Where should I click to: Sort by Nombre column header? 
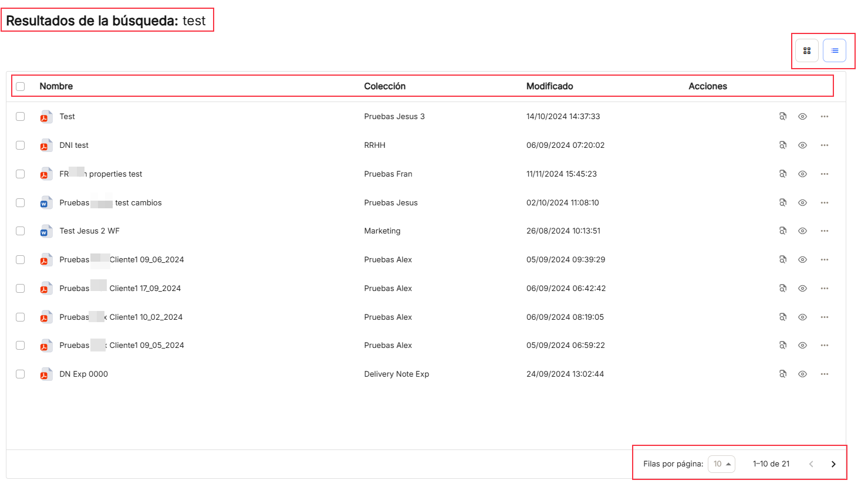pos(56,86)
